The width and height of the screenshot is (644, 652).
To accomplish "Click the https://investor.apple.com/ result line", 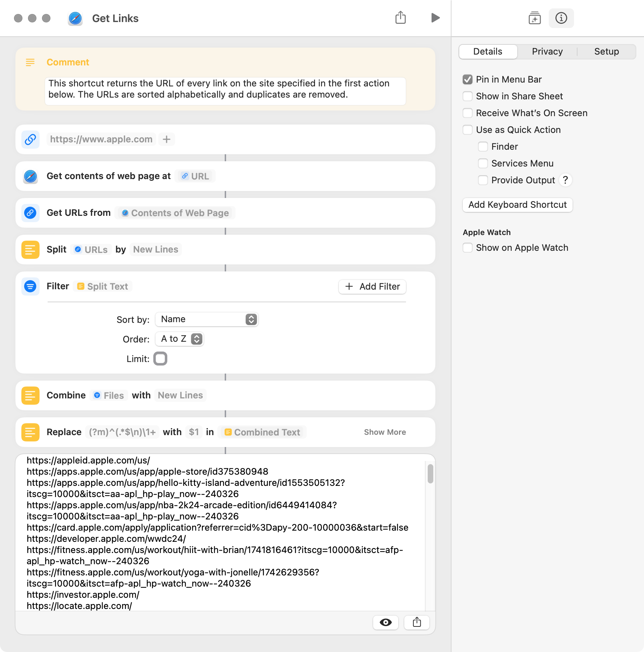I will (83, 595).
